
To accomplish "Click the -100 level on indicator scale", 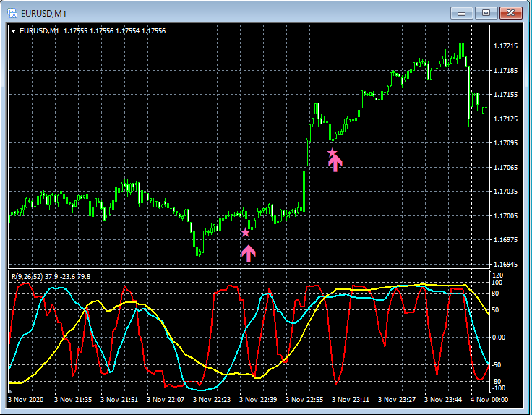I will click(x=498, y=388).
